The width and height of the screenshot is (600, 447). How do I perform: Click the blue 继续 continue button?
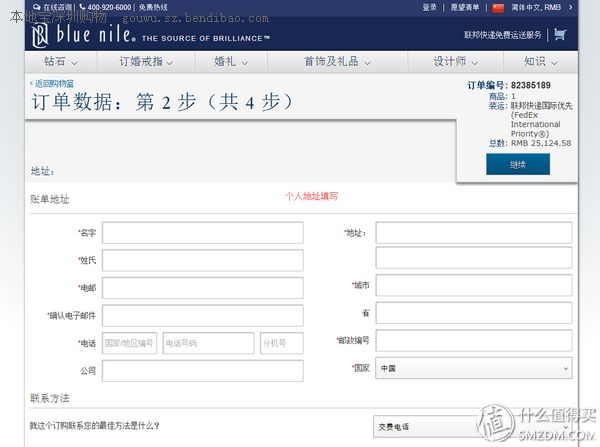[x=518, y=164]
